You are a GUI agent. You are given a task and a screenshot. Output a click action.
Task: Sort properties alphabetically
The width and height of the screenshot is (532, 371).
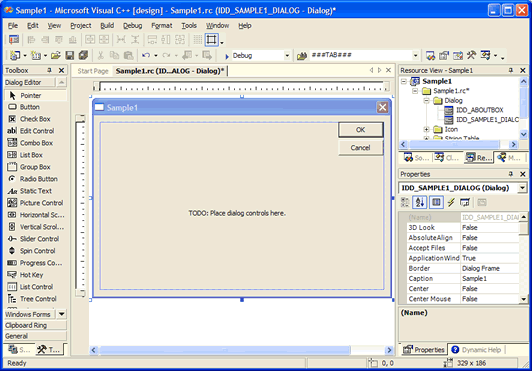[419, 202]
